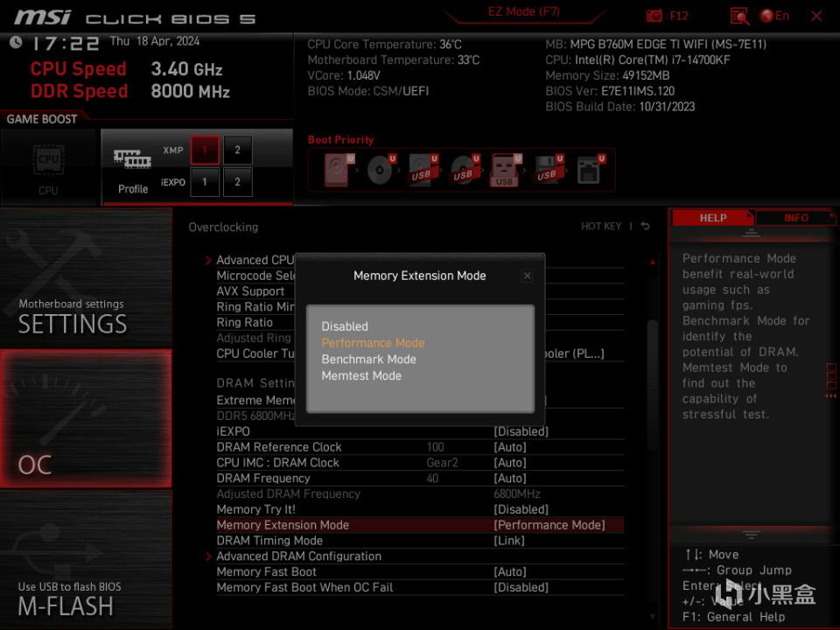
Task: Click the help panel top collapse handle
Action: tap(751, 233)
